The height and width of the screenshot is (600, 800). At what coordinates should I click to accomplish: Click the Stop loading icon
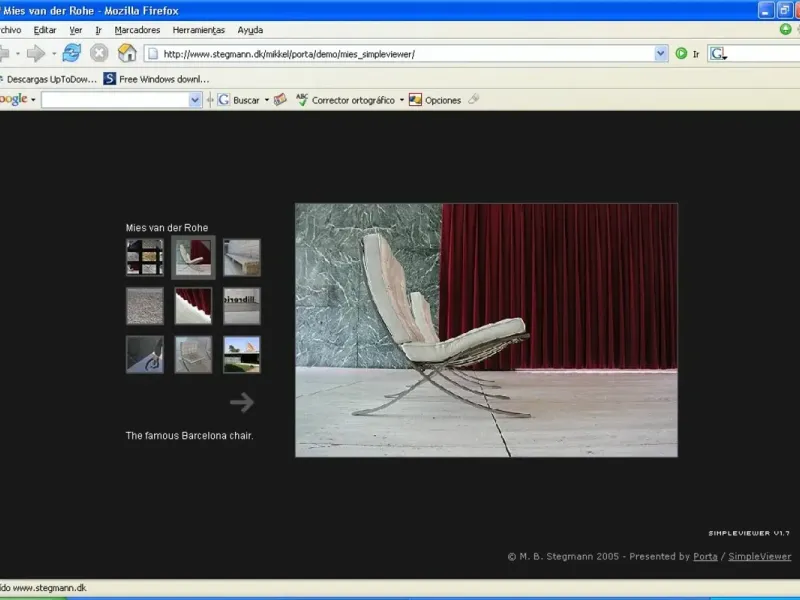[99, 53]
